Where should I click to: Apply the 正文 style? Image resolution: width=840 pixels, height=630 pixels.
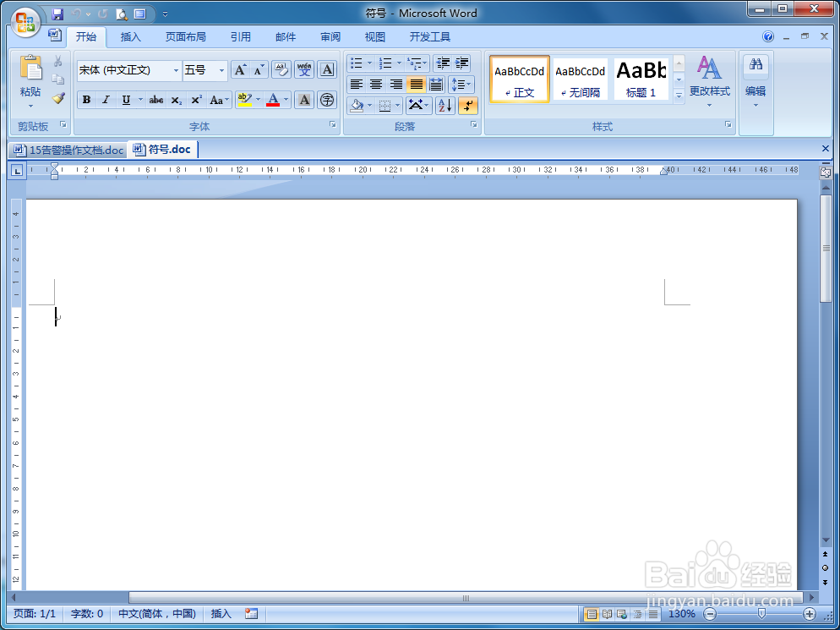click(x=519, y=79)
